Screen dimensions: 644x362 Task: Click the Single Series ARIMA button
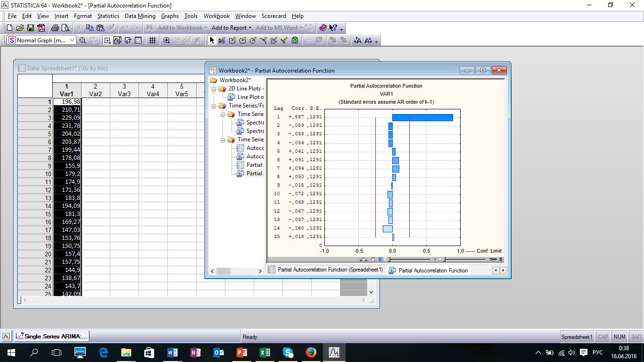(x=51, y=337)
